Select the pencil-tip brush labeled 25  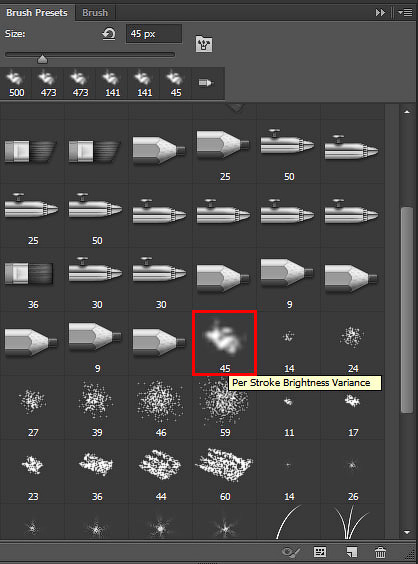point(224,151)
